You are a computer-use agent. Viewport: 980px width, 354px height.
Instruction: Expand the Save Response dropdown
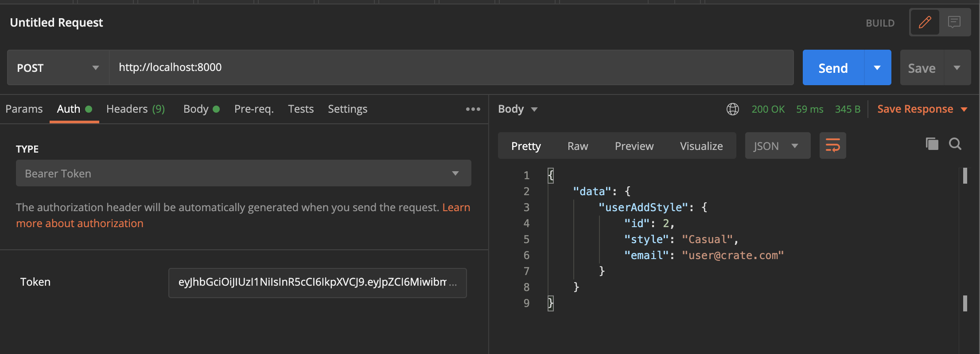click(922, 109)
